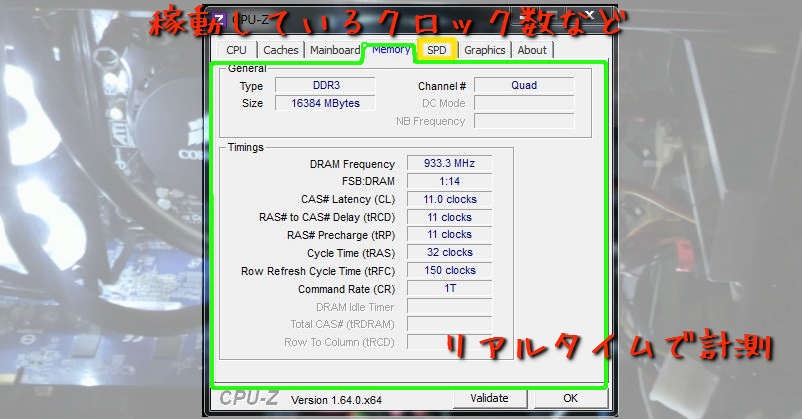Viewport: 802px width, 419px height.
Task: Switch to the CPU tab
Action: (236, 50)
